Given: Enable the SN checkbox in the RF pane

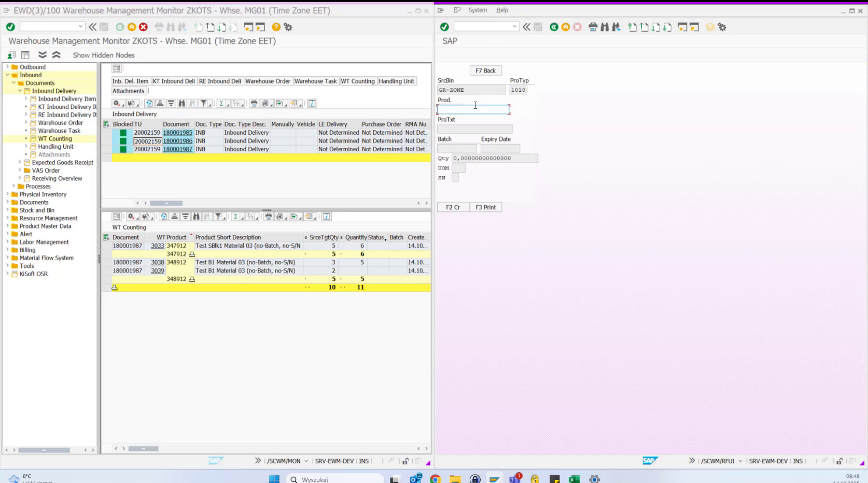Looking at the screenshot, I should pyautogui.click(x=455, y=178).
